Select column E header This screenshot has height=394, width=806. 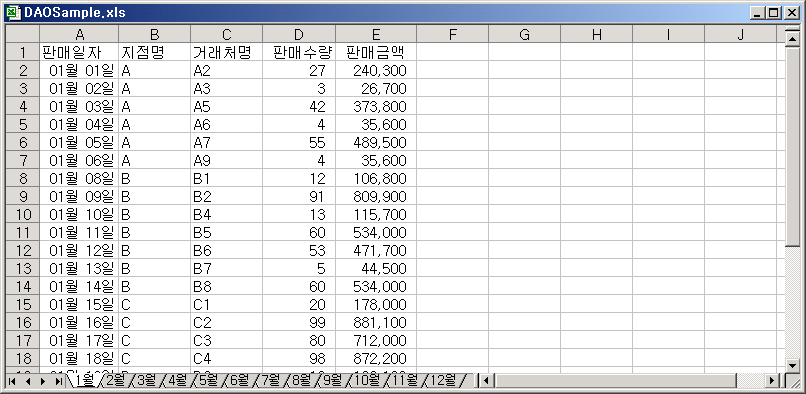click(x=376, y=34)
